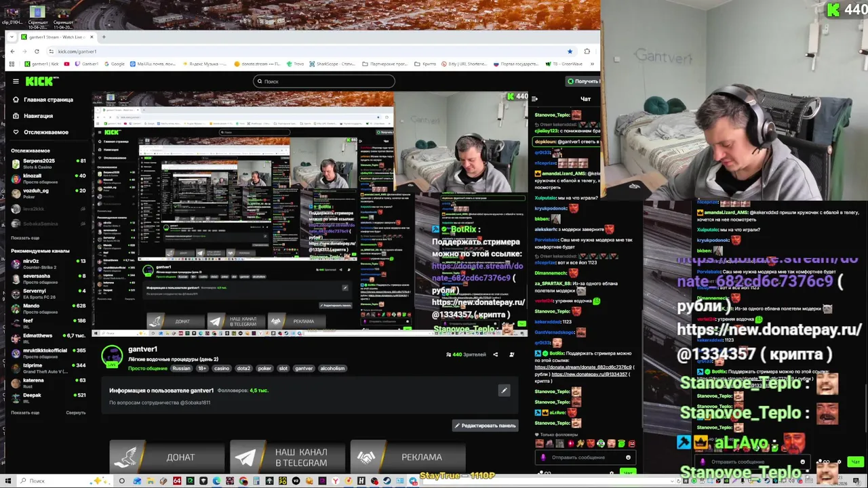Click the user icon next to share
Screen dimensions: 868x488
click(511, 354)
